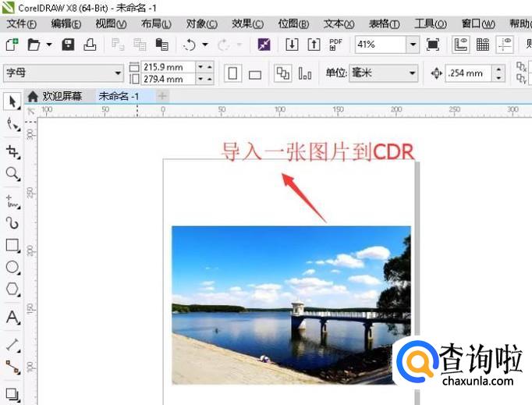Click the Import icon with down arrow
This screenshot has width=532, height=405.
coord(292,44)
